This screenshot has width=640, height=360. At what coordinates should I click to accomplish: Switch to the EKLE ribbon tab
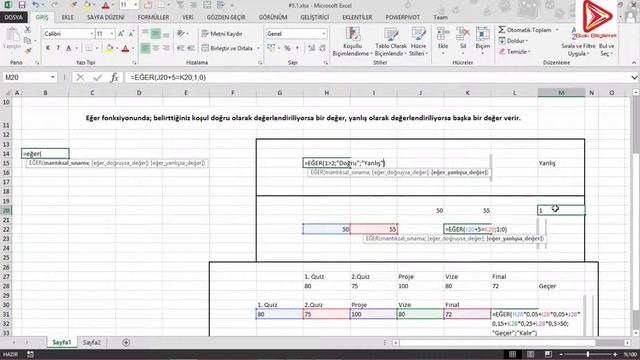tap(68, 18)
